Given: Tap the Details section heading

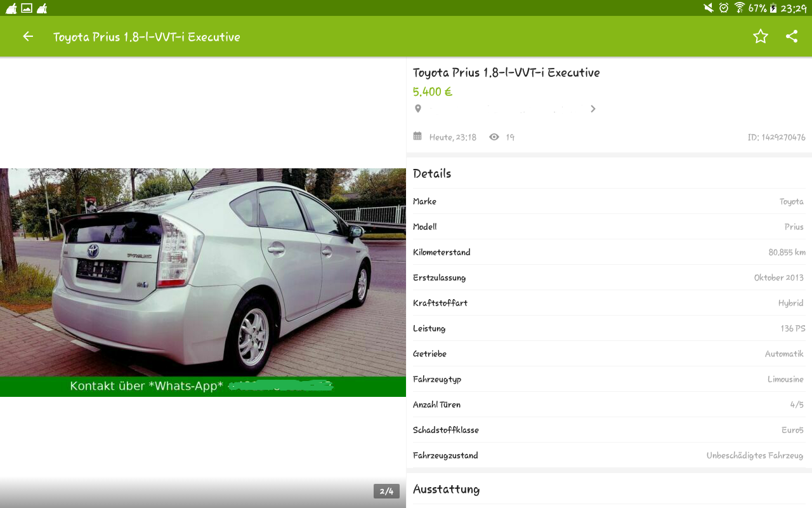Looking at the screenshot, I should [x=432, y=173].
